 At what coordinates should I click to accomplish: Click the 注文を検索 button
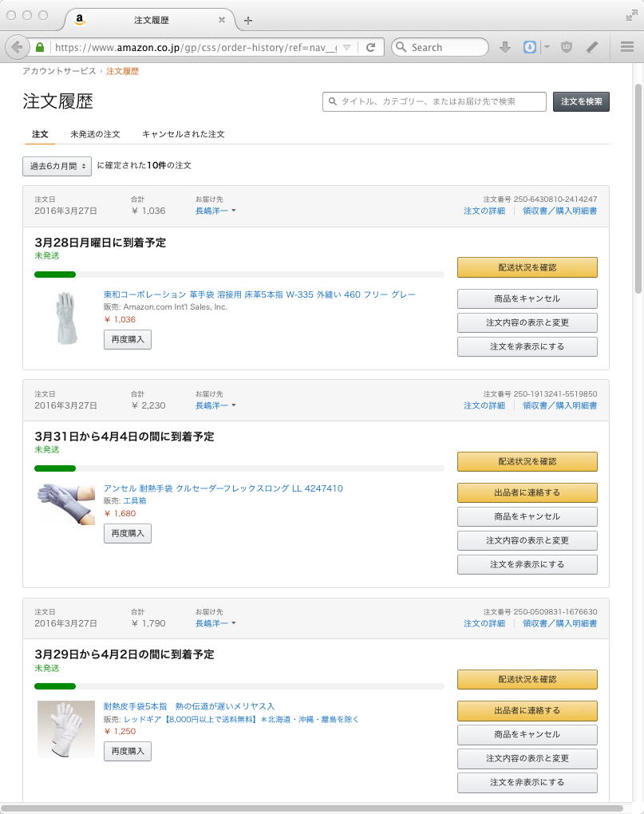tap(581, 101)
